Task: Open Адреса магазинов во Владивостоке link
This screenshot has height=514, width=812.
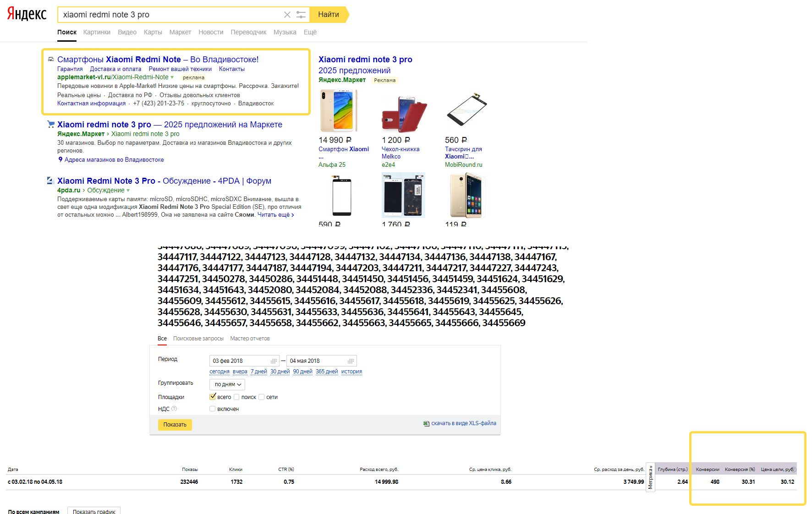Action: click(x=114, y=160)
